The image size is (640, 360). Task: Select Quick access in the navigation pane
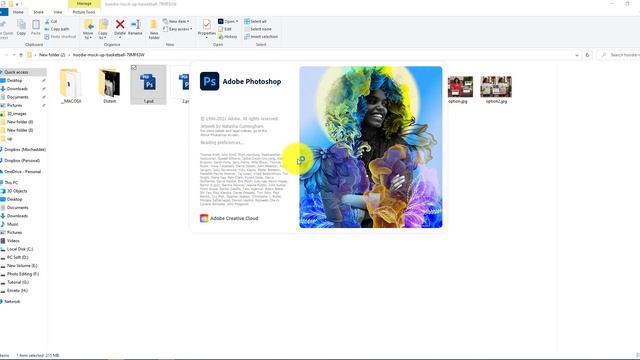[x=15, y=72]
